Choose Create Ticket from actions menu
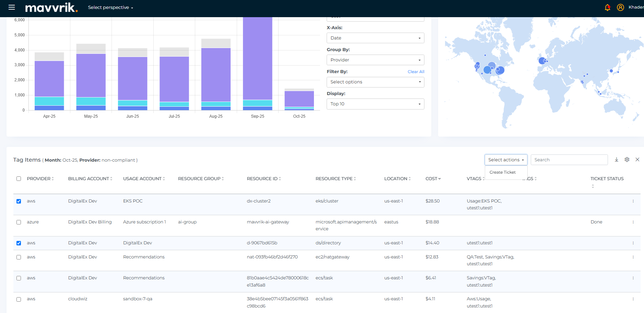The height and width of the screenshot is (313, 644). pos(502,172)
